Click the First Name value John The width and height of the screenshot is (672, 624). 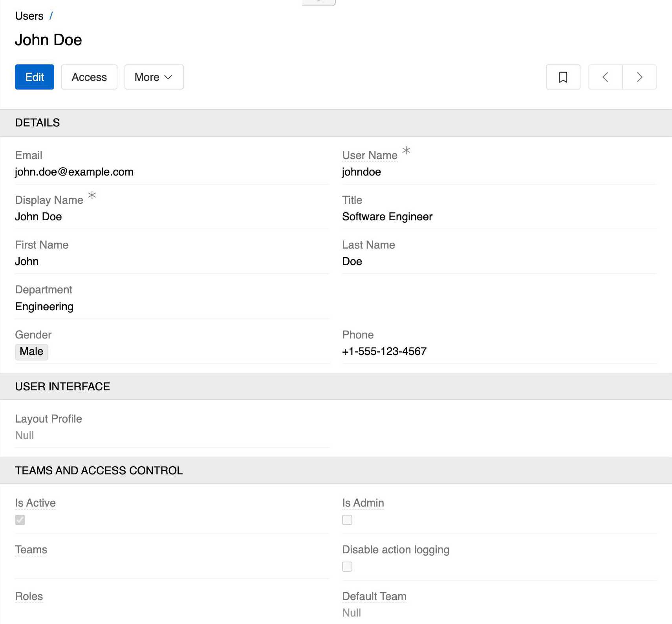point(27,262)
